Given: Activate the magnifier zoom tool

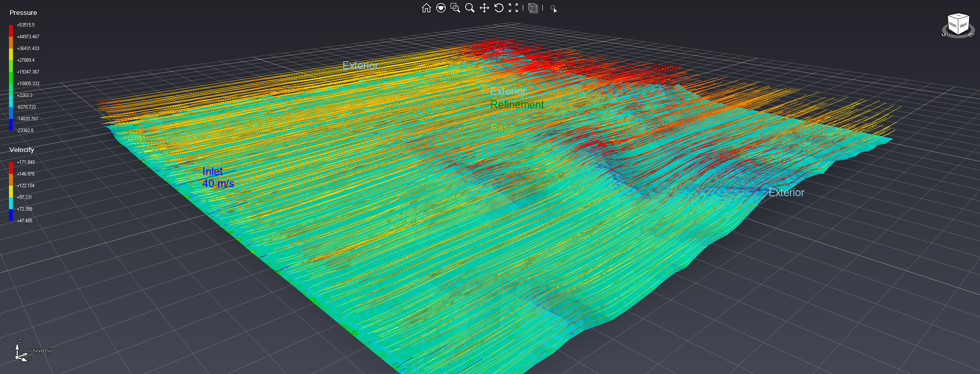Looking at the screenshot, I should coord(469,8).
